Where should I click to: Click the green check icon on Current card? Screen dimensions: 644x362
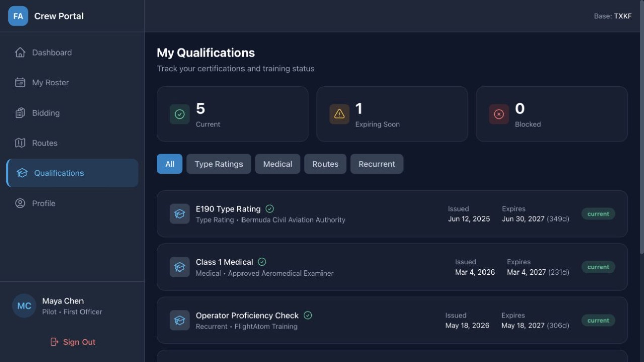(180, 114)
